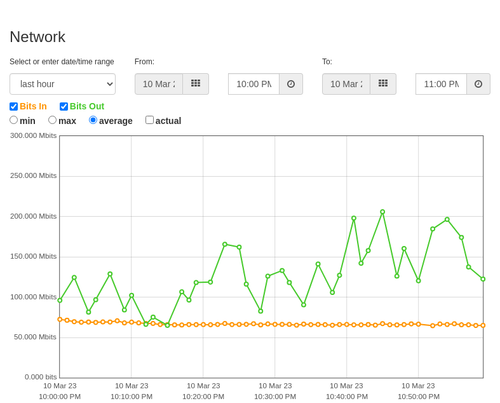The image size is (500, 403).
Task: Enable the actual checkbox
Action: [150, 120]
